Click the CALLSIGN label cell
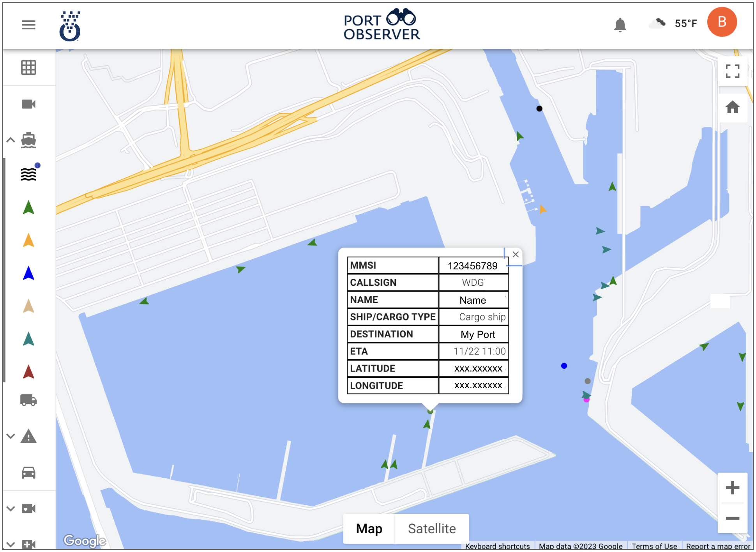This screenshot has height=552, width=756. point(393,283)
